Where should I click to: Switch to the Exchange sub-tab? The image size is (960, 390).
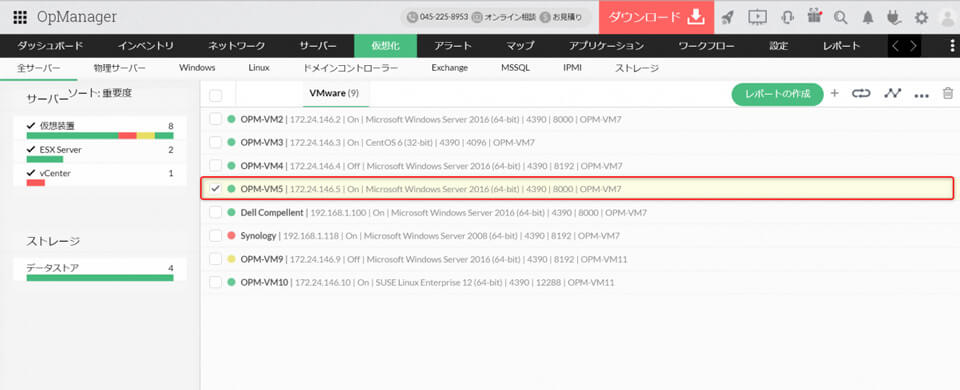[449, 68]
